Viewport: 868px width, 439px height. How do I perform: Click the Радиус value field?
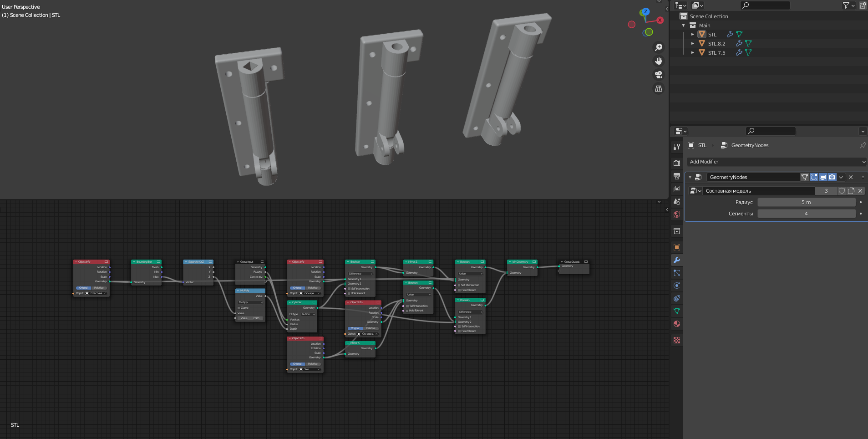[x=806, y=202]
